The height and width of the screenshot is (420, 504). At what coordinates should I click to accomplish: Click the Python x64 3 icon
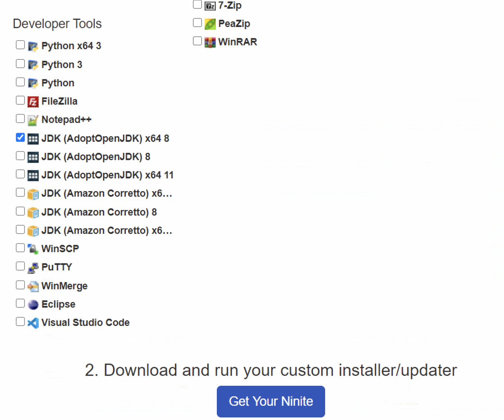33,46
